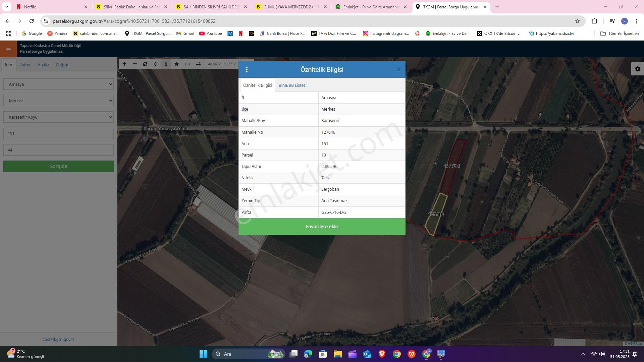The width and height of the screenshot is (644, 362).
Task: Open Outlook from taskbar
Action: pyautogui.click(x=367, y=354)
